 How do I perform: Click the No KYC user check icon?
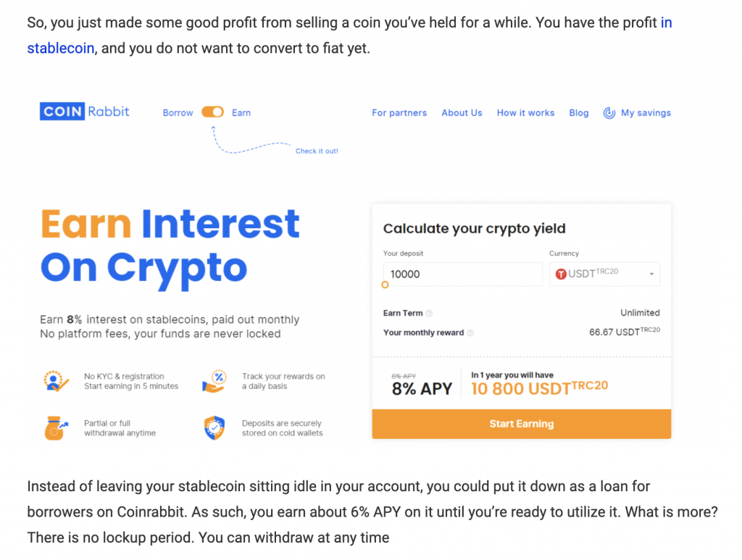point(56,381)
